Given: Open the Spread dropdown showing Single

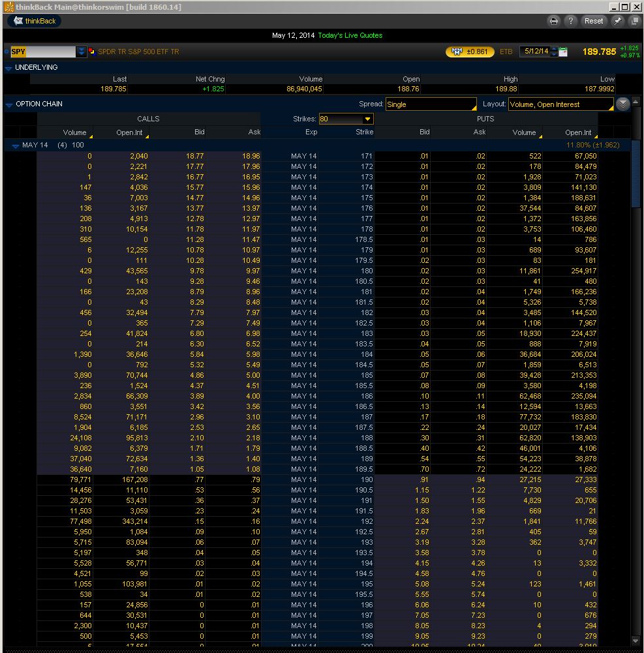Looking at the screenshot, I should pyautogui.click(x=431, y=104).
